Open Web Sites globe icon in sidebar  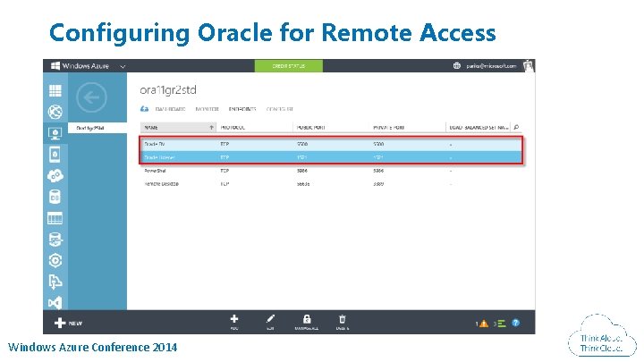[55, 112]
